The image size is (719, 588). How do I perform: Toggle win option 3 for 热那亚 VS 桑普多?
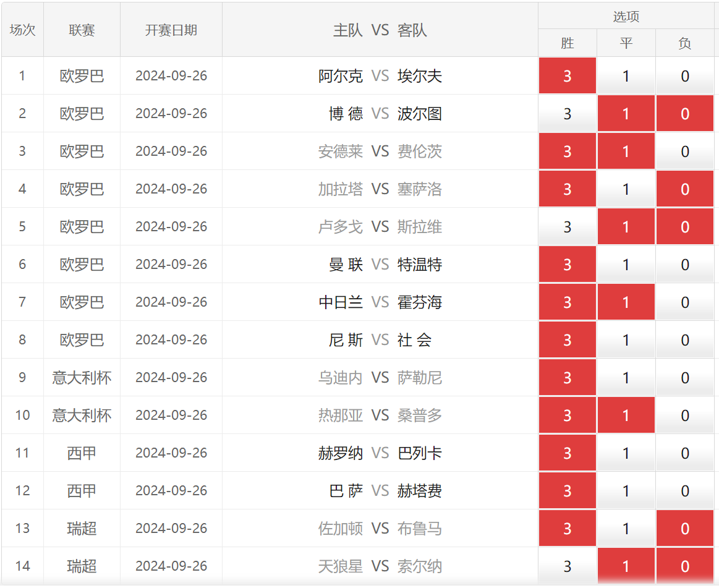567,415
